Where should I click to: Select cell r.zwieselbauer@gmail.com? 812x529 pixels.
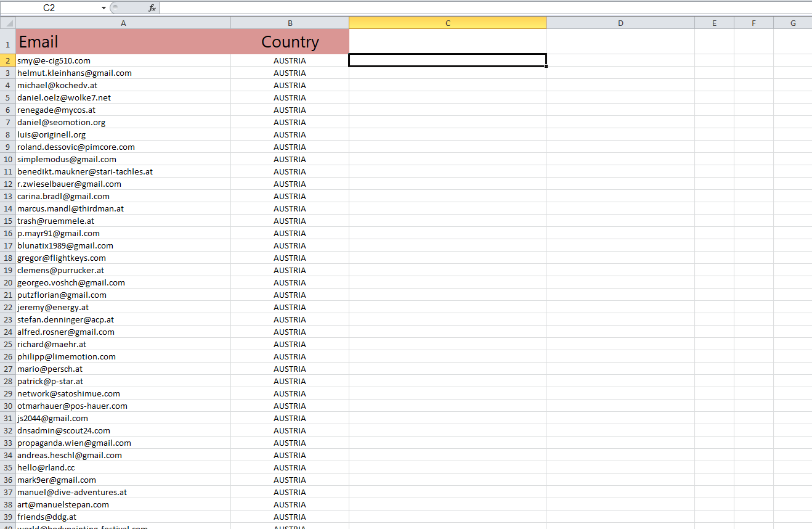[x=123, y=184]
